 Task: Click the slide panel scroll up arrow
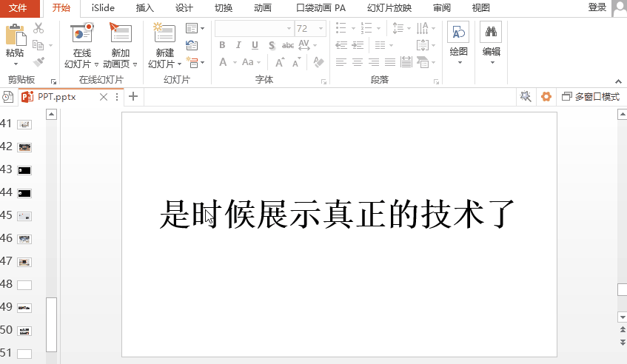coord(51,115)
